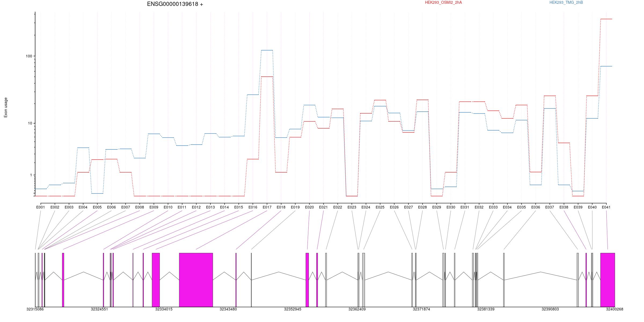Select exon label E012
Viewport: 644px width, 322px height.
coord(196,207)
